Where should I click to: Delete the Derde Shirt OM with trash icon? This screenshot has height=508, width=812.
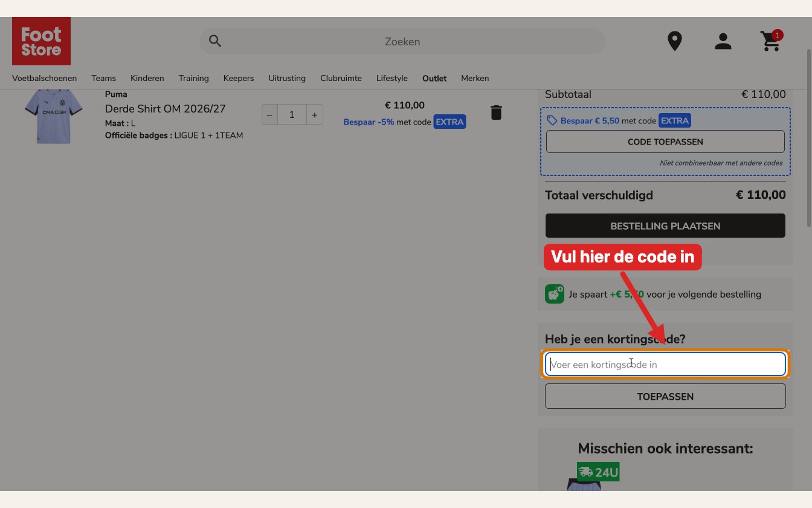click(496, 112)
